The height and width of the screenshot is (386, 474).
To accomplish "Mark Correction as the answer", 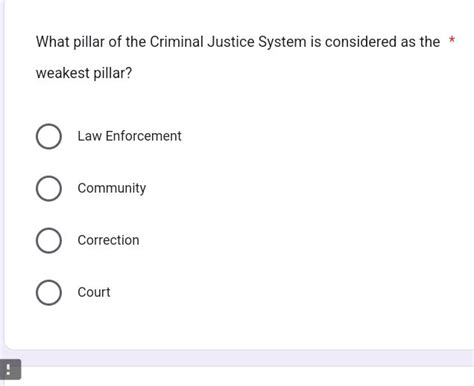I will [49, 240].
